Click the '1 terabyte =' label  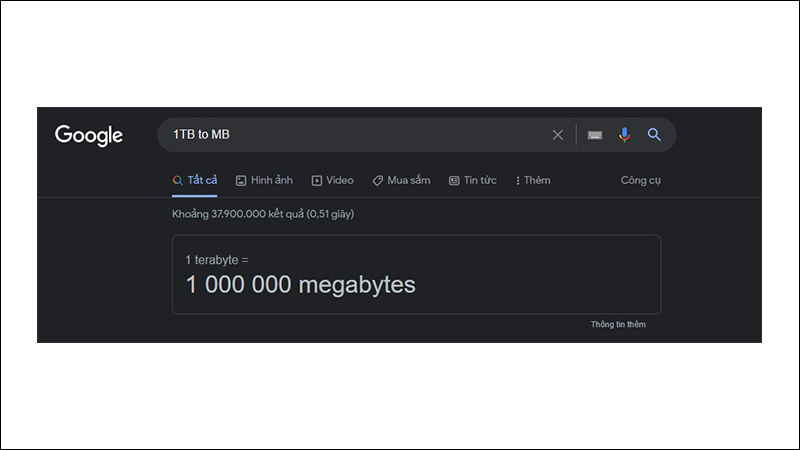[217, 260]
